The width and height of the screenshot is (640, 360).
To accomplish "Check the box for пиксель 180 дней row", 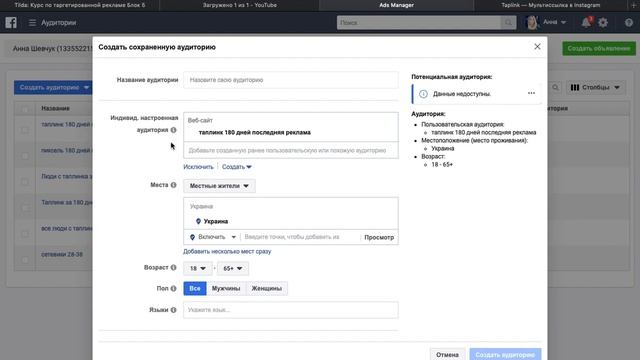I will click(25, 156).
